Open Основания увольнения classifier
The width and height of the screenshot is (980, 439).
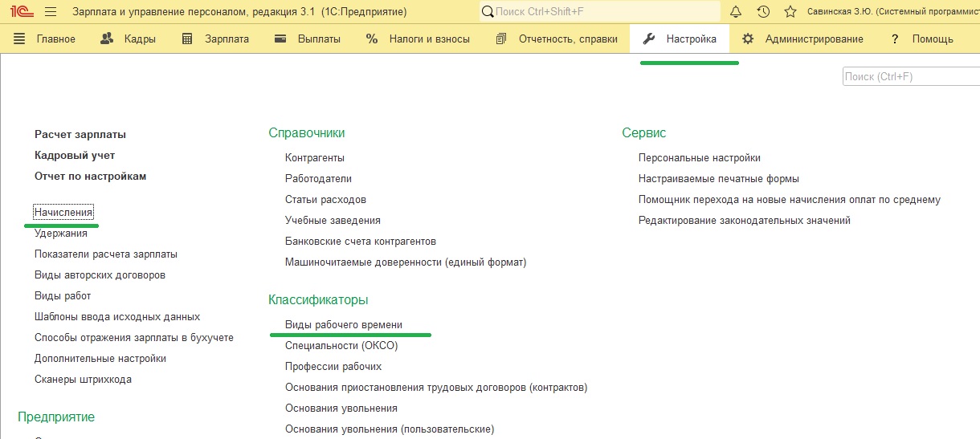[x=341, y=409]
